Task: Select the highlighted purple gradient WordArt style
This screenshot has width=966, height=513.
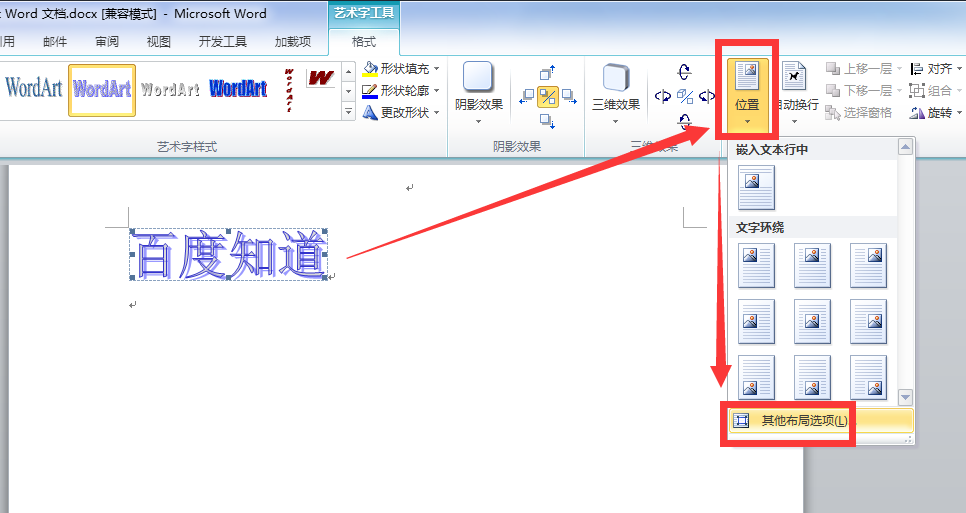Action: click(102, 90)
